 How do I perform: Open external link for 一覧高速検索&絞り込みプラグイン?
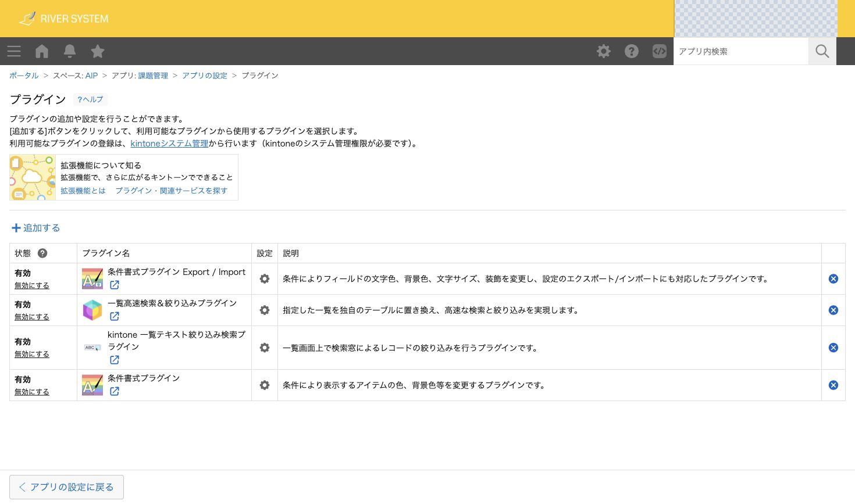coord(115,316)
